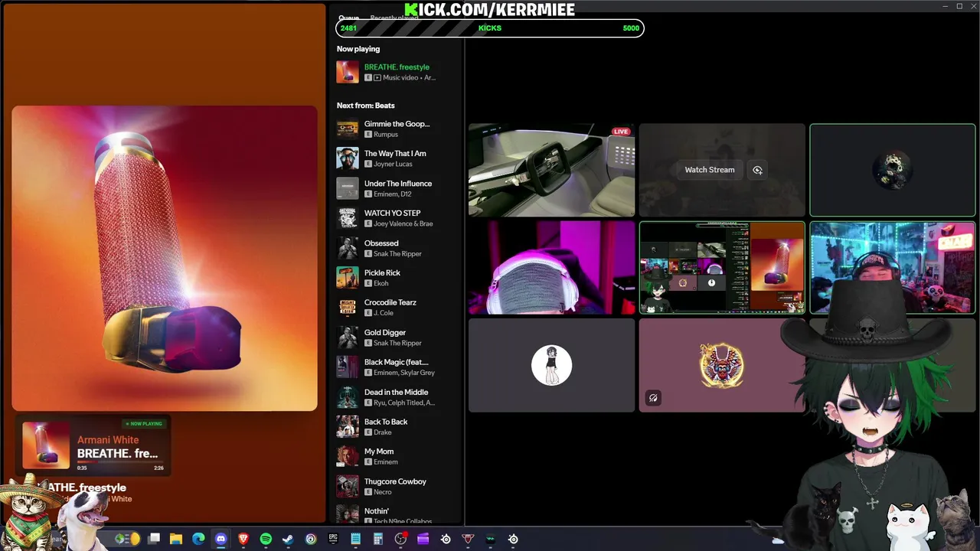This screenshot has width=980, height=551.
Task: Click the large BREATHE. freestyle album artwork
Action: 165,259
